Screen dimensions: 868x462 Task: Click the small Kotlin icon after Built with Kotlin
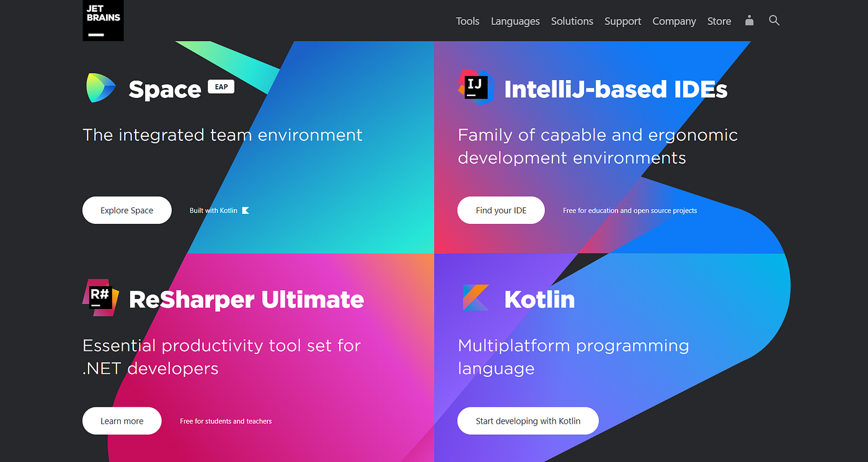(246, 210)
